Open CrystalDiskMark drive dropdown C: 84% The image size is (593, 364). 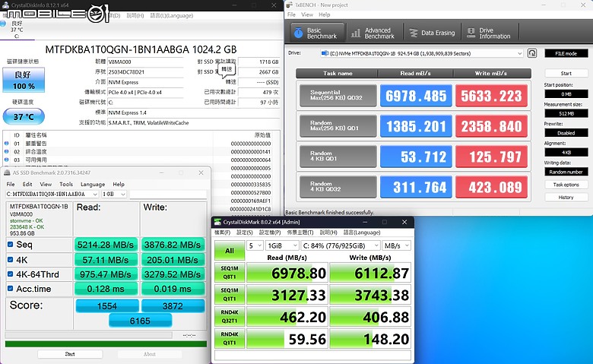coord(341,245)
